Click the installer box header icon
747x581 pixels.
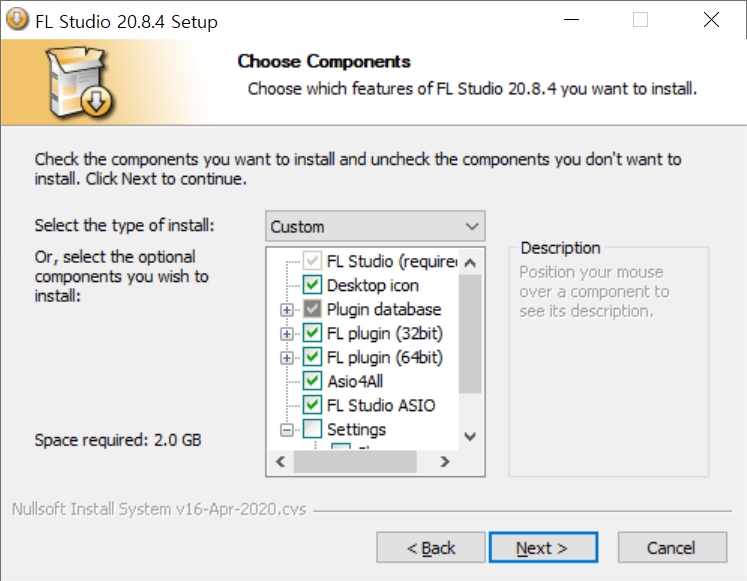pyautogui.click(x=79, y=81)
